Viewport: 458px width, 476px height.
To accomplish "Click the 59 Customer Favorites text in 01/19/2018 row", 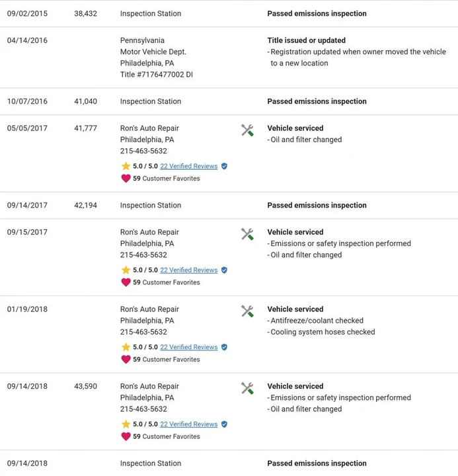I will [167, 360].
